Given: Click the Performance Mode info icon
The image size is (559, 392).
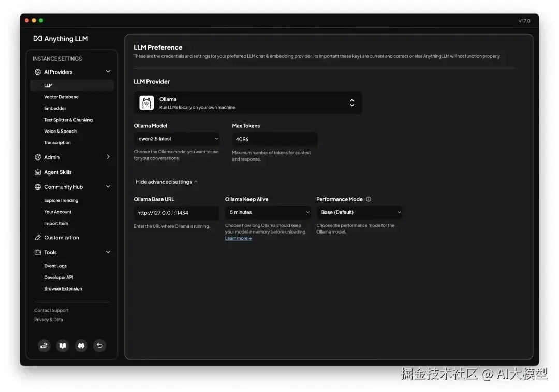Looking at the screenshot, I should pyautogui.click(x=369, y=199).
